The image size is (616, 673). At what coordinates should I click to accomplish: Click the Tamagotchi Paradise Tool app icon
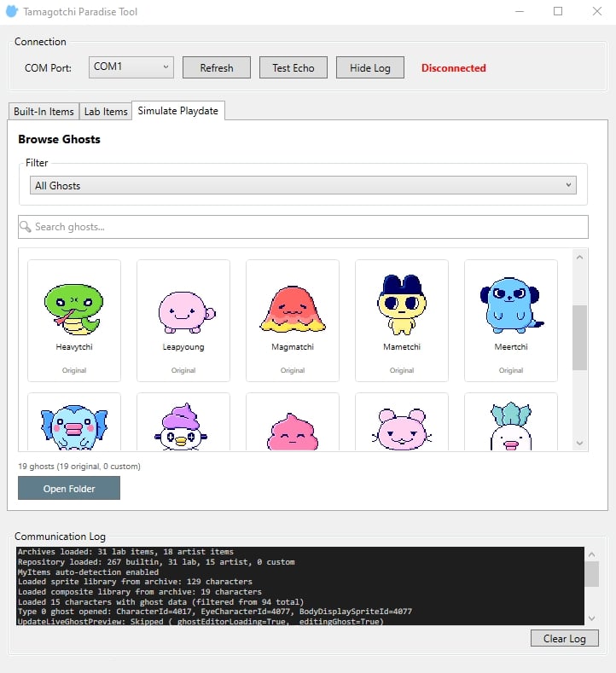click(12, 11)
